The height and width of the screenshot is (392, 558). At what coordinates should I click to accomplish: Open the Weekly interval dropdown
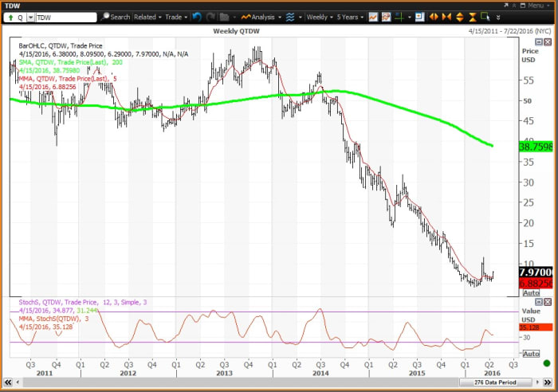click(x=320, y=16)
